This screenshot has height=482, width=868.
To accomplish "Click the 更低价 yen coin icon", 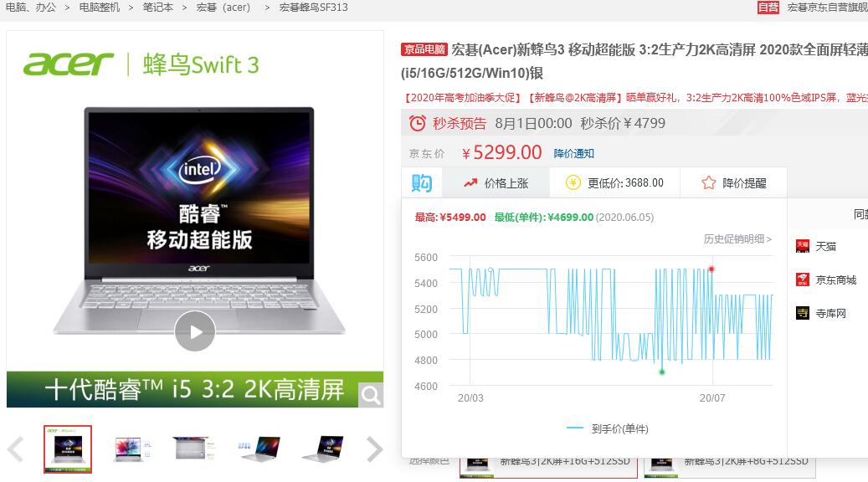I will click(573, 183).
